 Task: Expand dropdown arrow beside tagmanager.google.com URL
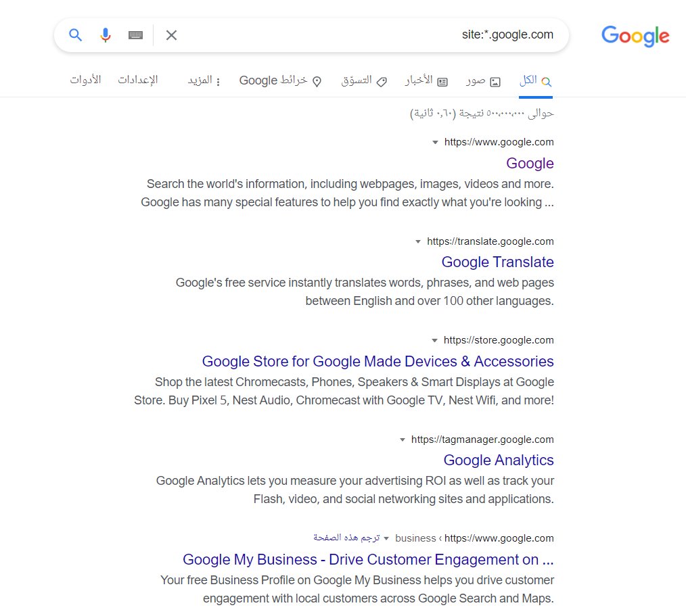click(x=402, y=440)
